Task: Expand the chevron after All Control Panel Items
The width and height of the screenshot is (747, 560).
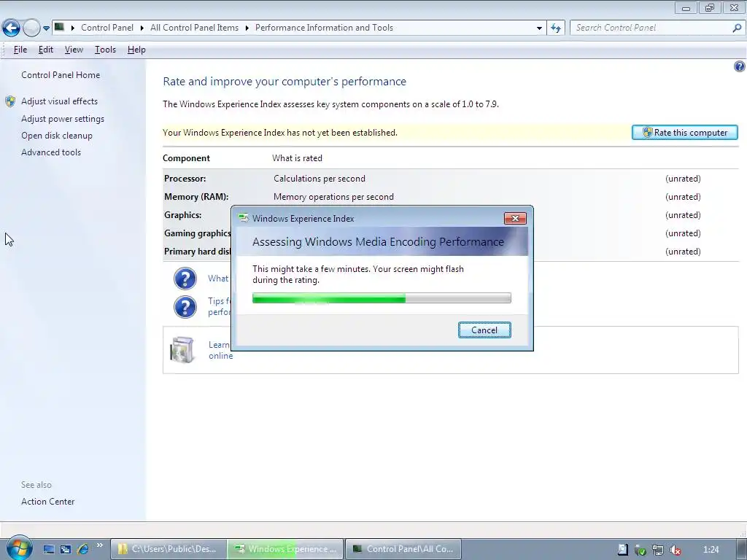Action: pyautogui.click(x=247, y=28)
